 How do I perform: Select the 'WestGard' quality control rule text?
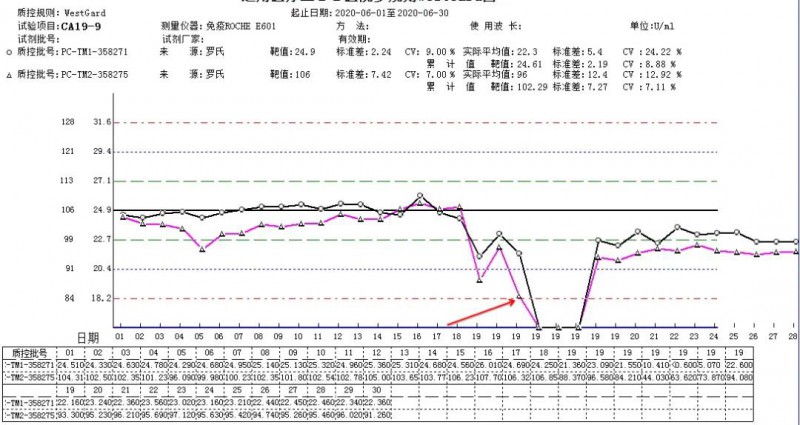pyautogui.click(x=85, y=13)
